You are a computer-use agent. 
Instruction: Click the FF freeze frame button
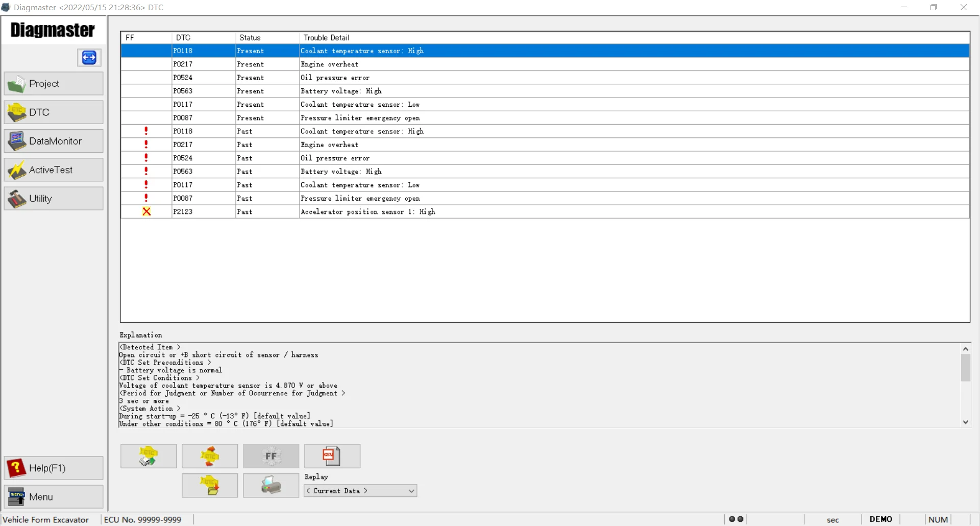coord(271,456)
